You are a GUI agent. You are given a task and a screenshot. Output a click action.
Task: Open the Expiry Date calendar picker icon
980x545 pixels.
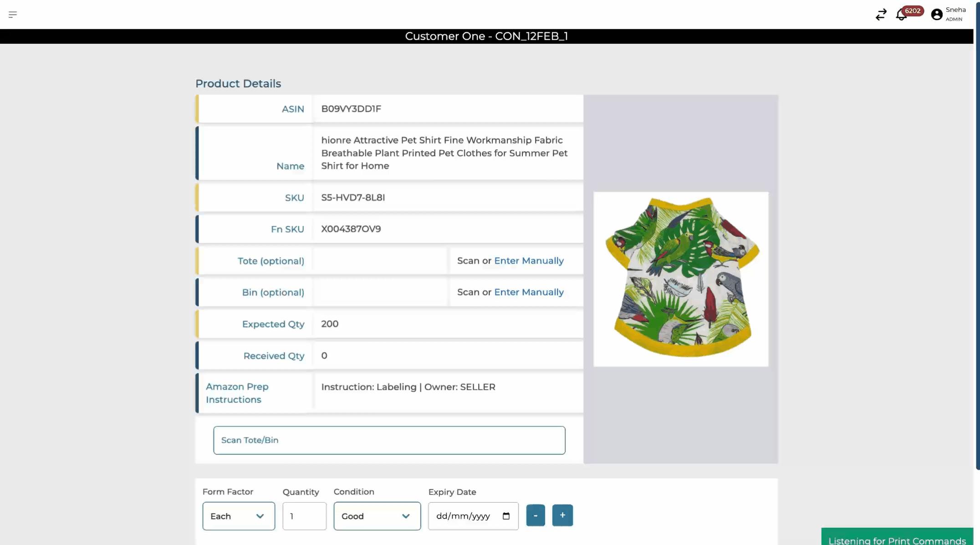pyautogui.click(x=506, y=516)
